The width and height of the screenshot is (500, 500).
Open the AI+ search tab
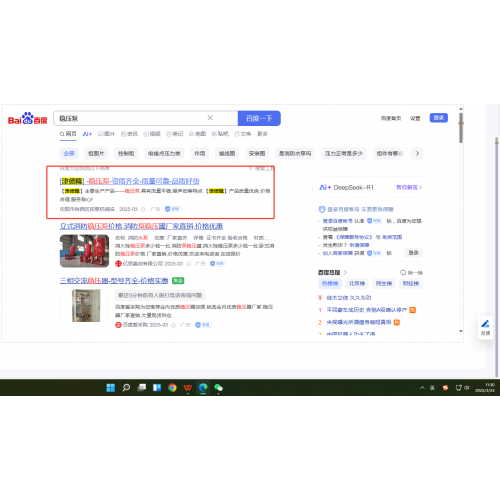click(x=87, y=134)
